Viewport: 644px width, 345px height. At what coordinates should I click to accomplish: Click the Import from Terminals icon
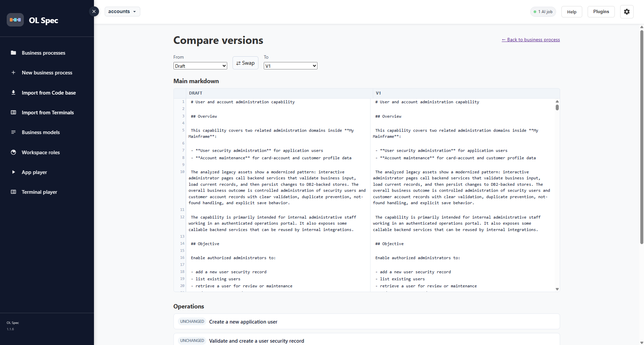pos(13,112)
